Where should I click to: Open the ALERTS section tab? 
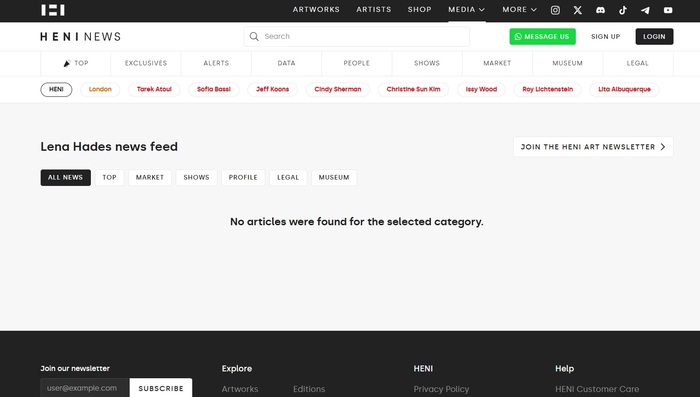tap(216, 63)
